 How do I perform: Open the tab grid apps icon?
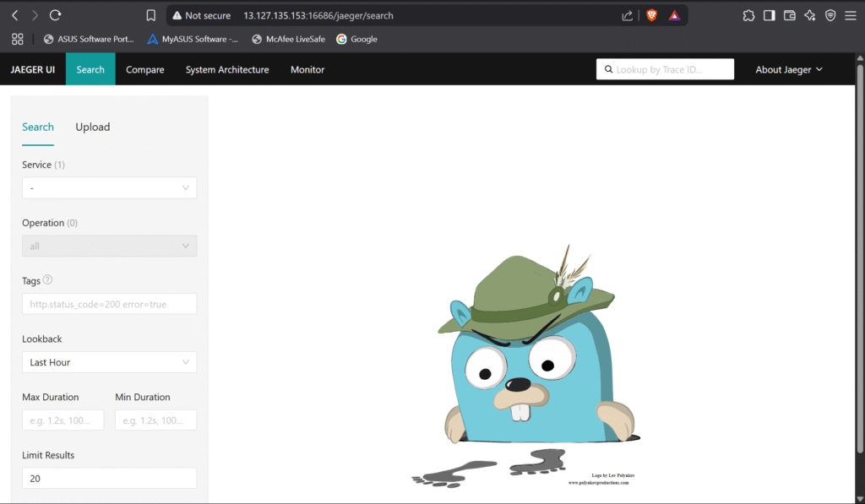(17, 39)
